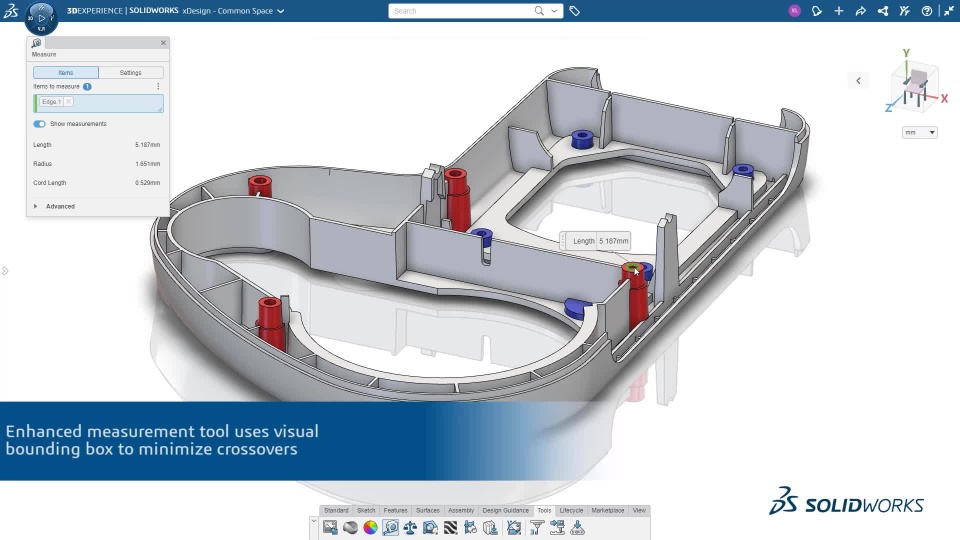
Task: Select the Tools tab
Action: 544,510
